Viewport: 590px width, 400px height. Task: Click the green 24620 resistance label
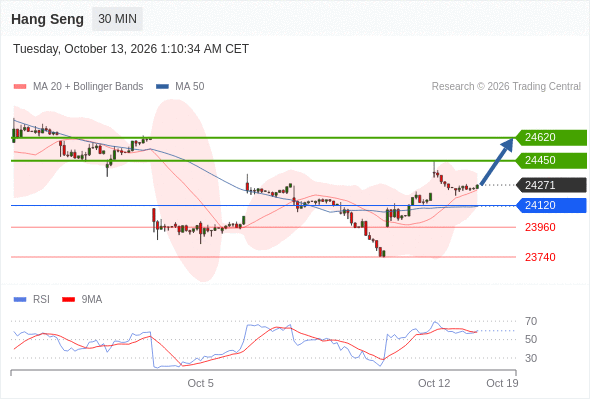(551, 137)
